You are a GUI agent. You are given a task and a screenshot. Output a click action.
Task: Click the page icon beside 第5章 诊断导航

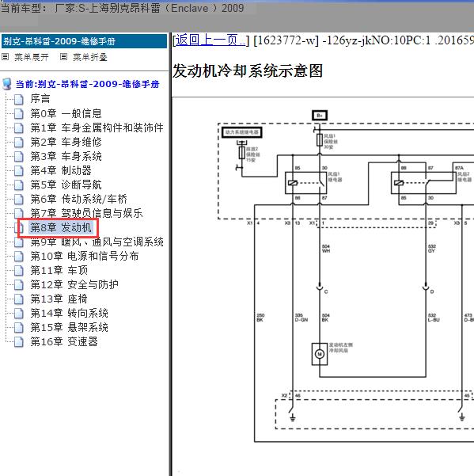click(19, 185)
